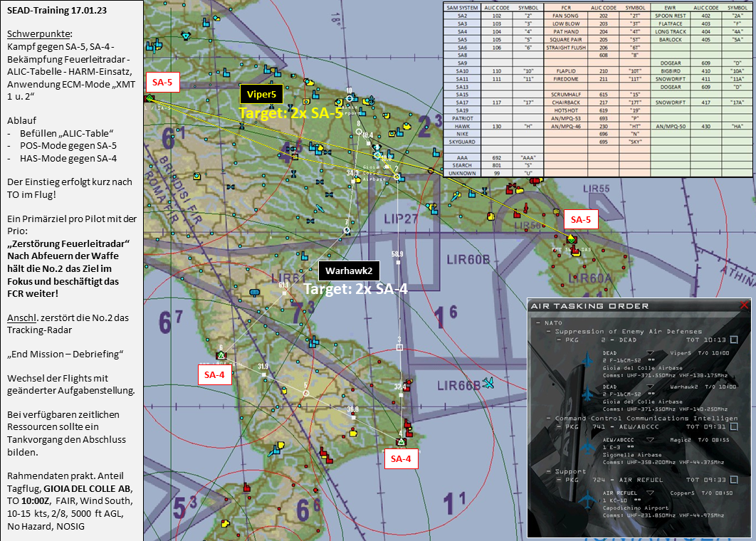Screen dimensions: 756x541
Task: Select circular waypoint 7 on the route
Action: pyautogui.click(x=347, y=231)
